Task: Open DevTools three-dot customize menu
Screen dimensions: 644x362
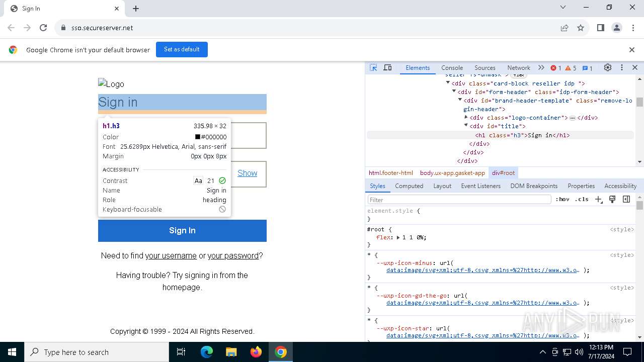Action: coord(622,67)
